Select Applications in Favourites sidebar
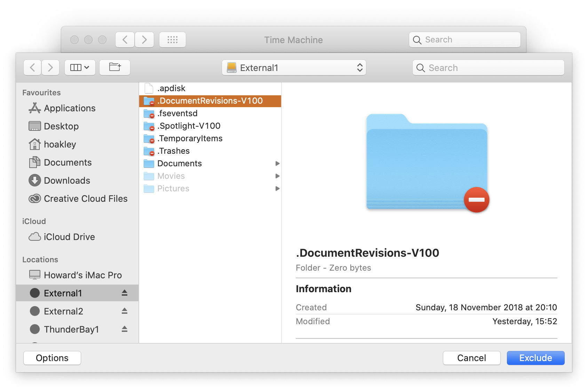Screen dimensions: 588x391 70,108
